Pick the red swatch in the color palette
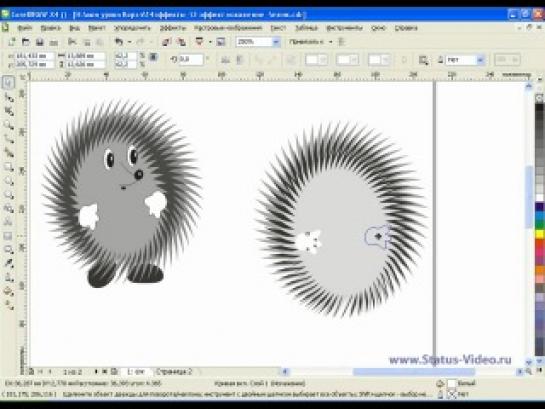This screenshot has width=545, height=409. point(539,243)
